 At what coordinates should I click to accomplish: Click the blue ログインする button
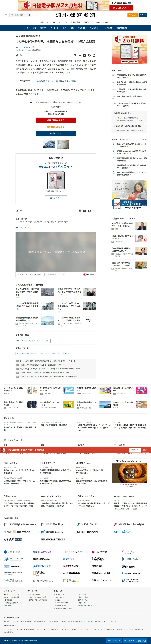56,133
